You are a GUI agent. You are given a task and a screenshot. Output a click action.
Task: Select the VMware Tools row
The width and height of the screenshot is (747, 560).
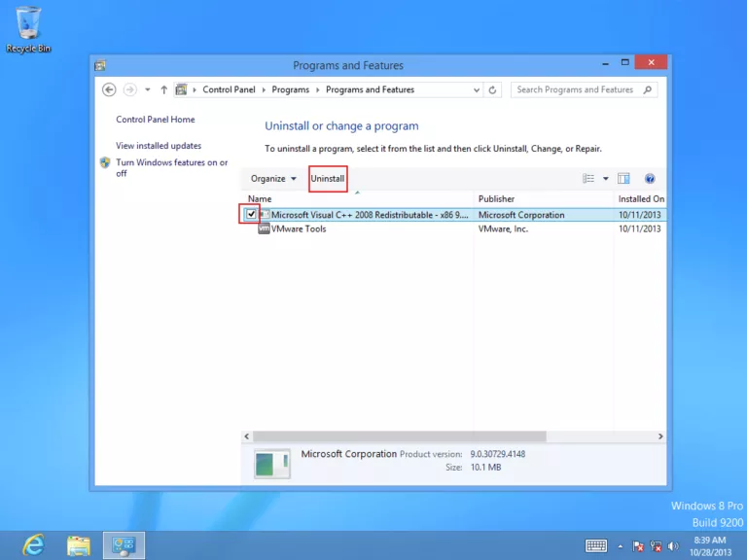(x=454, y=229)
